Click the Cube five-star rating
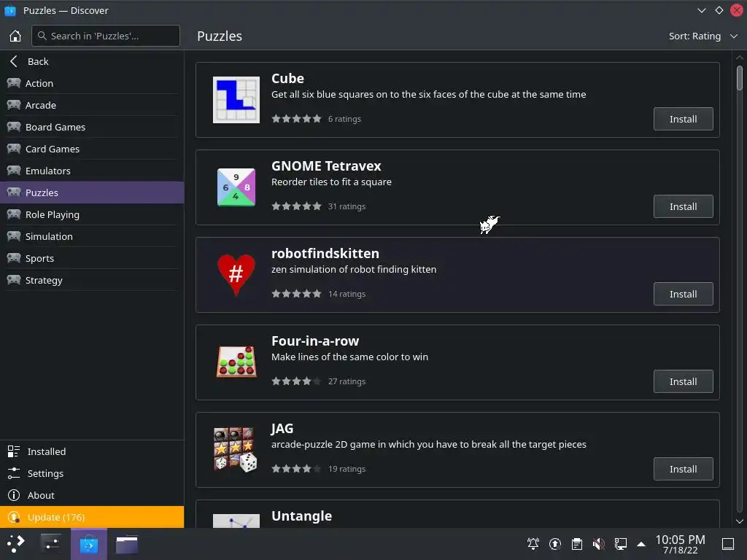The width and height of the screenshot is (747, 560). pyautogui.click(x=296, y=119)
